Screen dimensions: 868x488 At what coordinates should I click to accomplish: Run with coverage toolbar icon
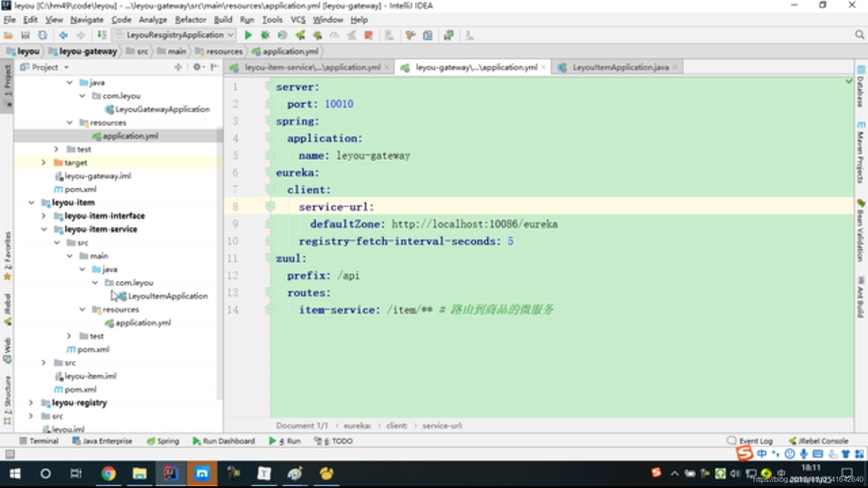[x=283, y=35]
